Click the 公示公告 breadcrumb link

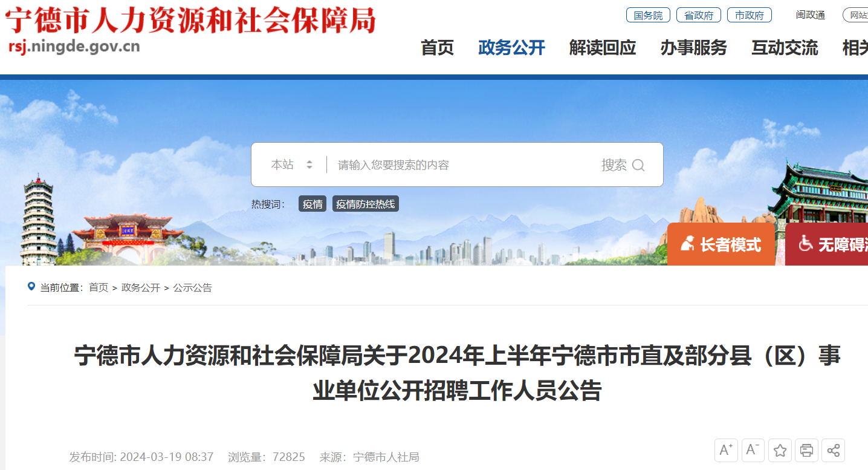193,288
